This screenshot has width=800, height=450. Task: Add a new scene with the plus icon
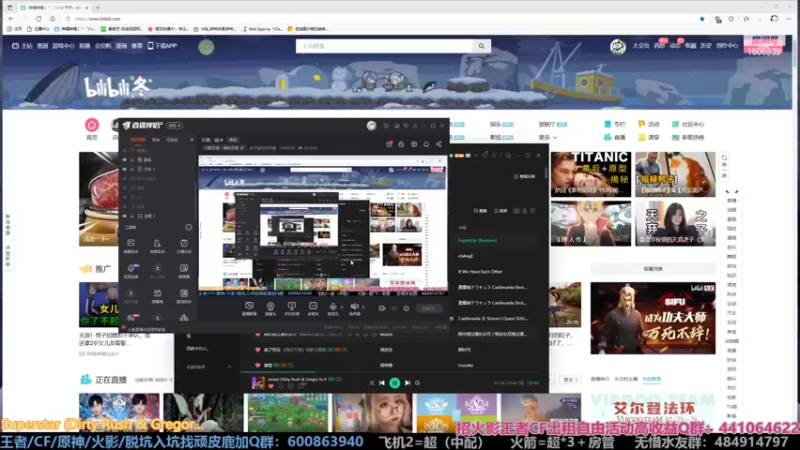(x=192, y=139)
